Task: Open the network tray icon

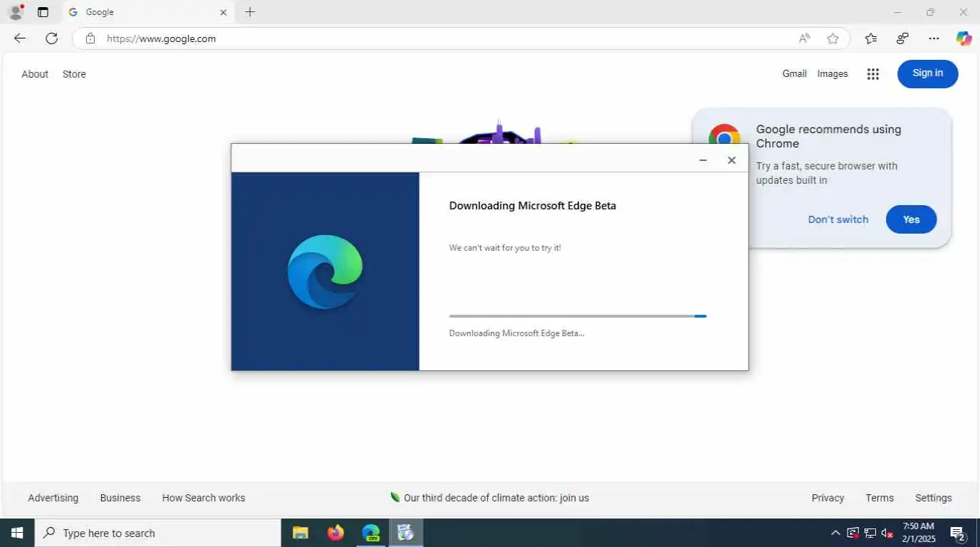Action: (x=870, y=533)
